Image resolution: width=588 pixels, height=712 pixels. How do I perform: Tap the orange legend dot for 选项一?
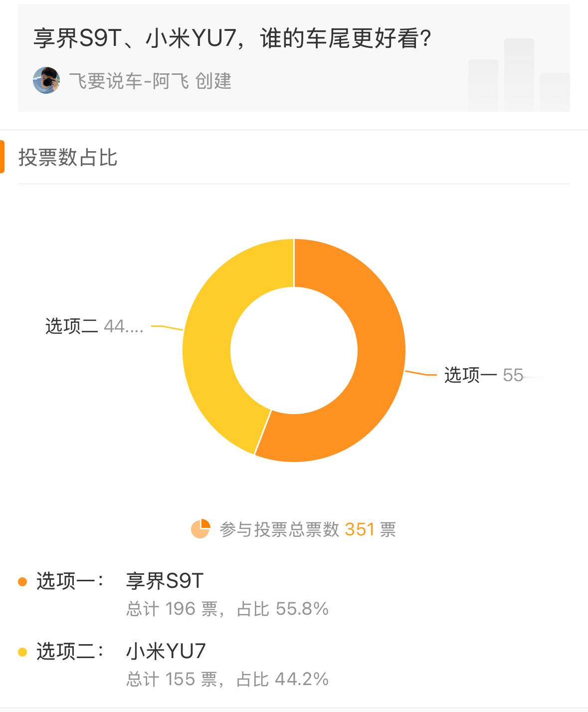click(22, 581)
